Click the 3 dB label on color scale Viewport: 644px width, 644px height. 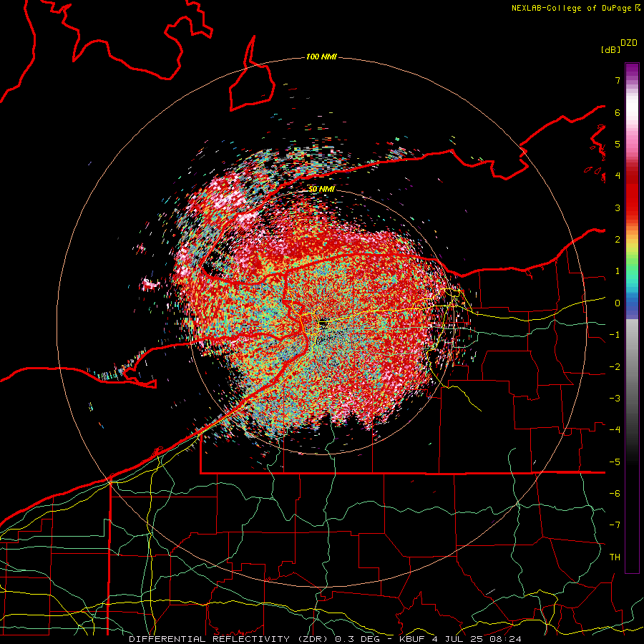pyautogui.click(x=618, y=208)
